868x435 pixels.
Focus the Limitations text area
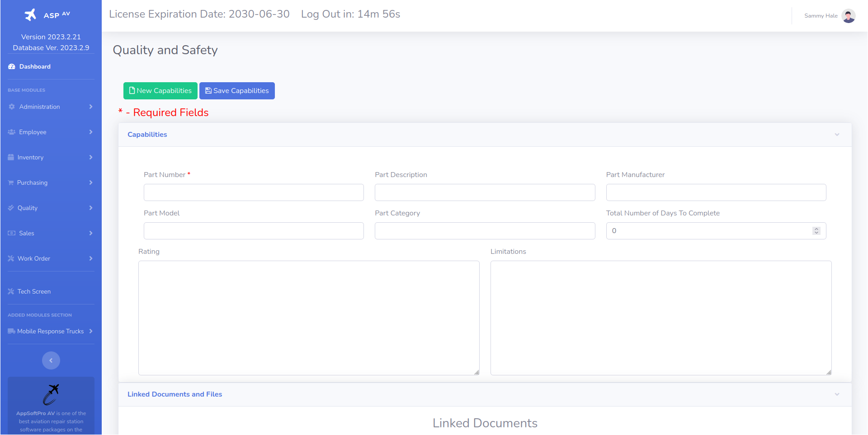[x=660, y=318]
